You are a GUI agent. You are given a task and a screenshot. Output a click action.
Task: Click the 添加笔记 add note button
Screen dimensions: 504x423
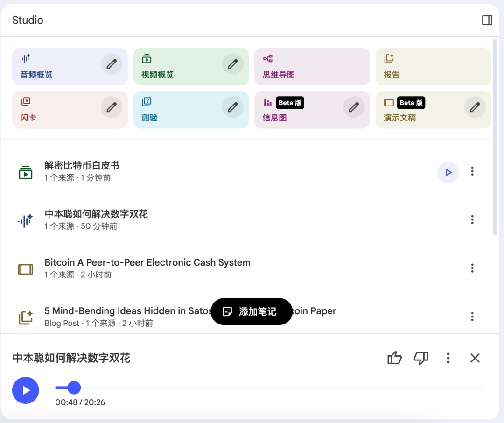coord(252,311)
